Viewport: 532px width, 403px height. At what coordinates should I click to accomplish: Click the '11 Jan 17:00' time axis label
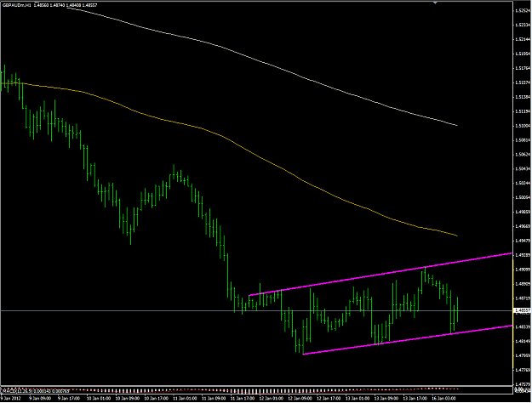(x=243, y=399)
